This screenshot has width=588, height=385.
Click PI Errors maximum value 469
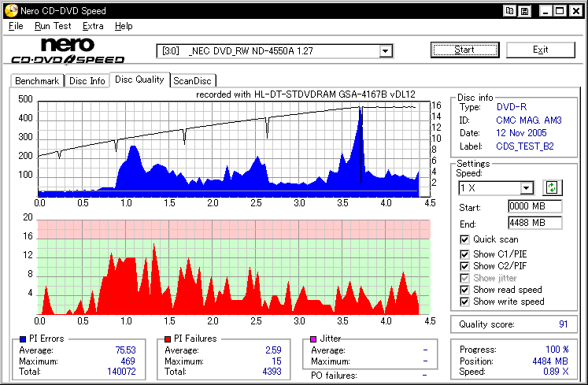pyautogui.click(x=128, y=361)
